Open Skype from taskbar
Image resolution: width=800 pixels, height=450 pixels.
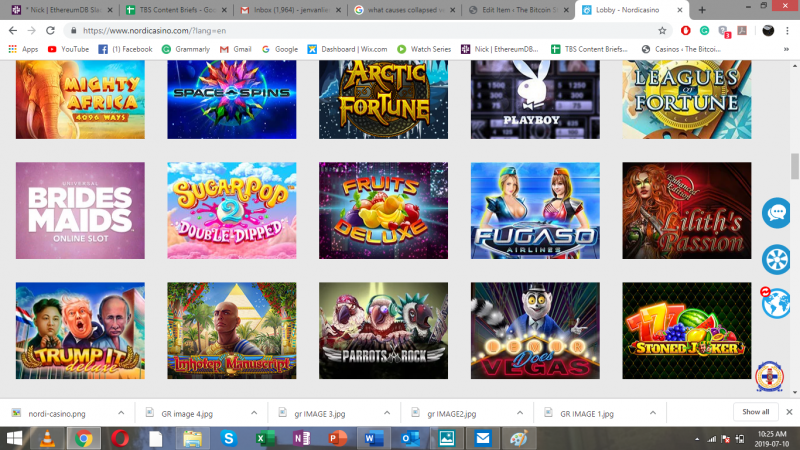(x=229, y=438)
